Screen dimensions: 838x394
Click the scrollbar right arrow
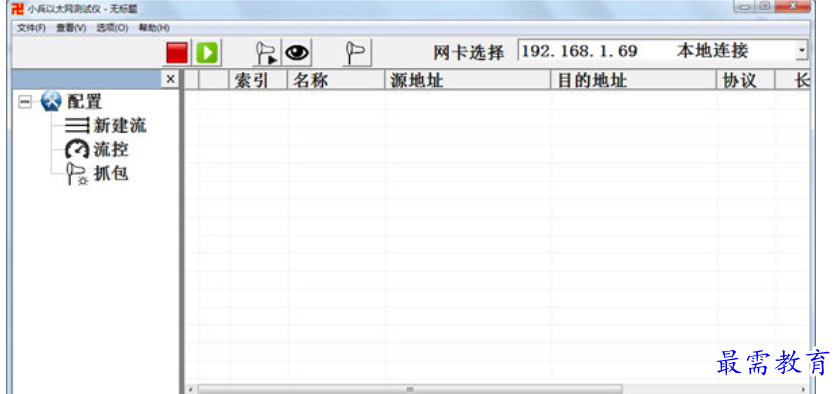point(803,389)
